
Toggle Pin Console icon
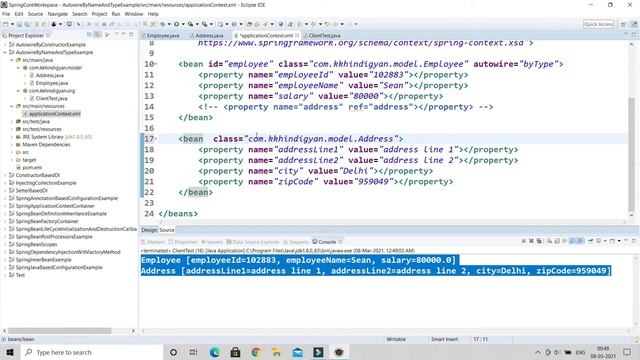591,241
